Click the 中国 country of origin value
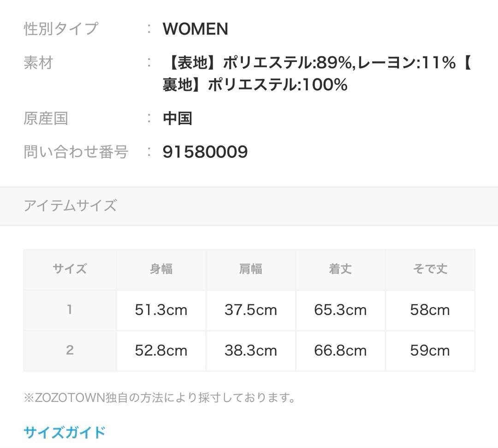This screenshot has height=448, width=498. point(177,119)
